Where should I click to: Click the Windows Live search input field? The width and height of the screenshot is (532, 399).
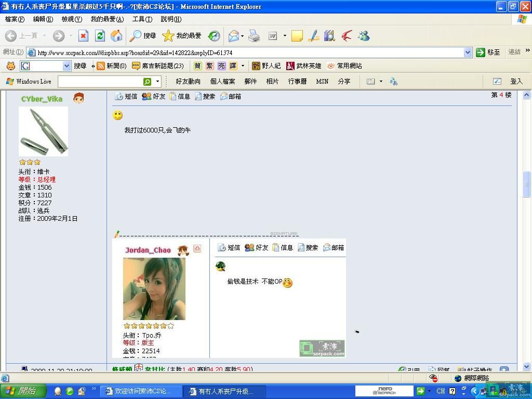(x=100, y=82)
